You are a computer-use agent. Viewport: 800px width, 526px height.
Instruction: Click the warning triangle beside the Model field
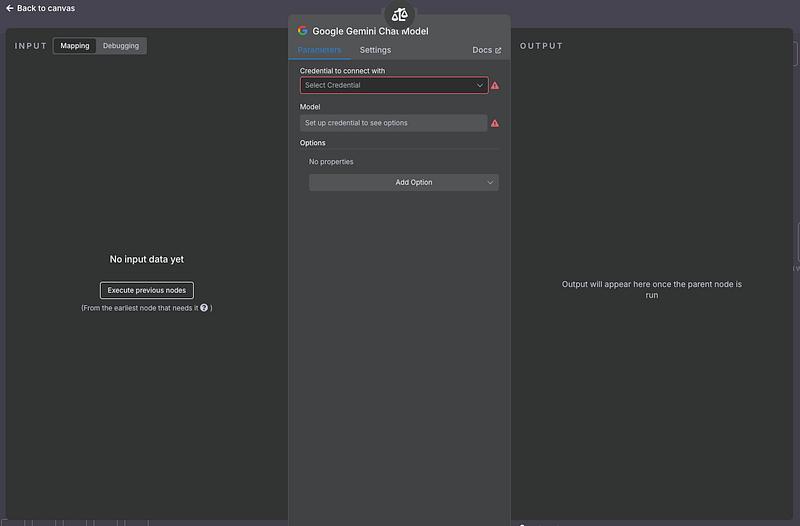pos(495,123)
